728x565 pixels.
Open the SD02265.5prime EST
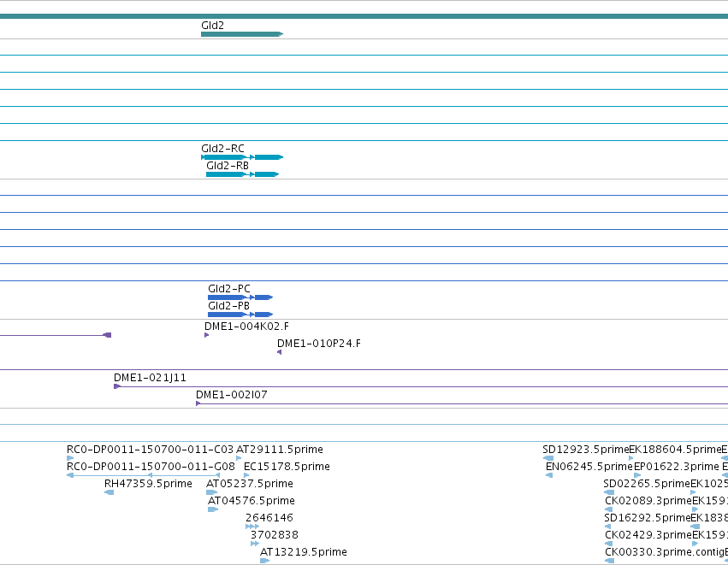[x=609, y=492]
